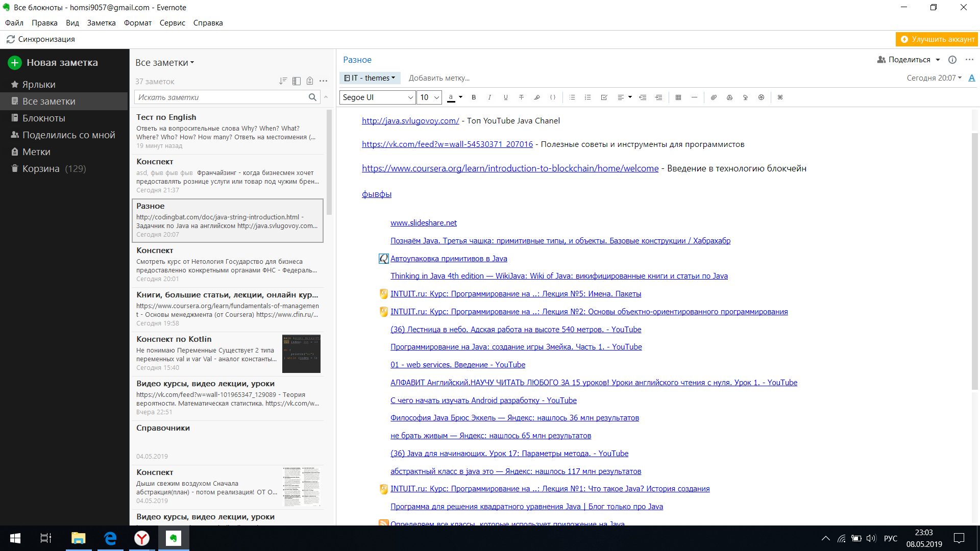Image resolution: width=980 pixels, height=551 pixels.
Task: Click the magnifier search icon
Action: click(x=312, y=97)
